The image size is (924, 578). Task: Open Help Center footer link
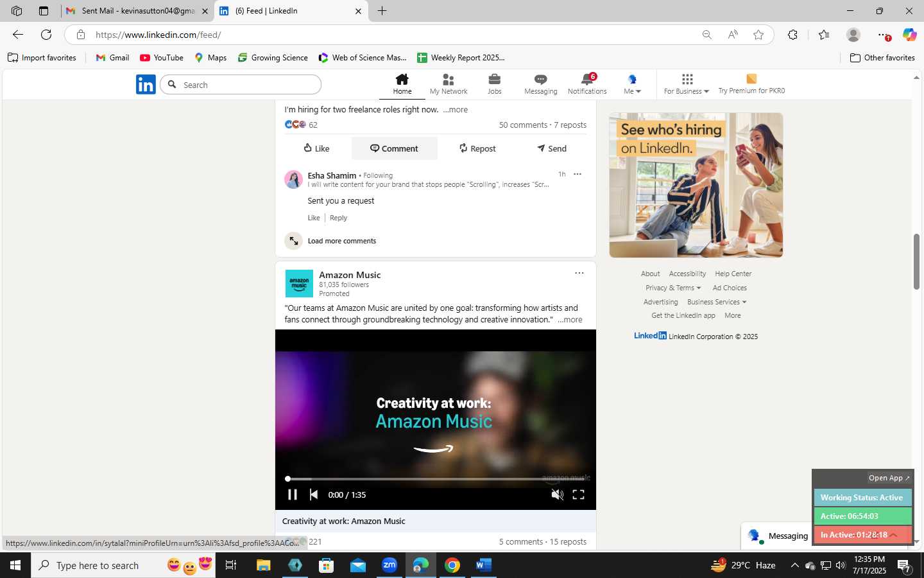click(733, 274)
